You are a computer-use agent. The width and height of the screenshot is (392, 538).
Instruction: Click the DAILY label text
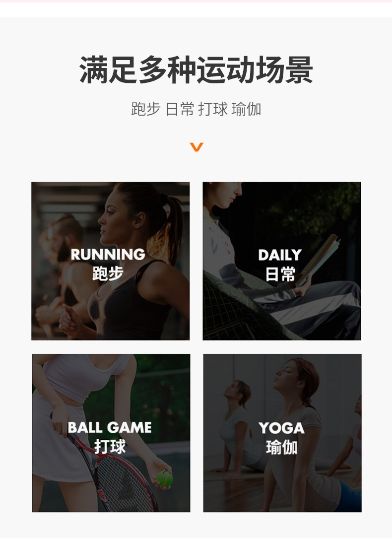click(280, 255)
